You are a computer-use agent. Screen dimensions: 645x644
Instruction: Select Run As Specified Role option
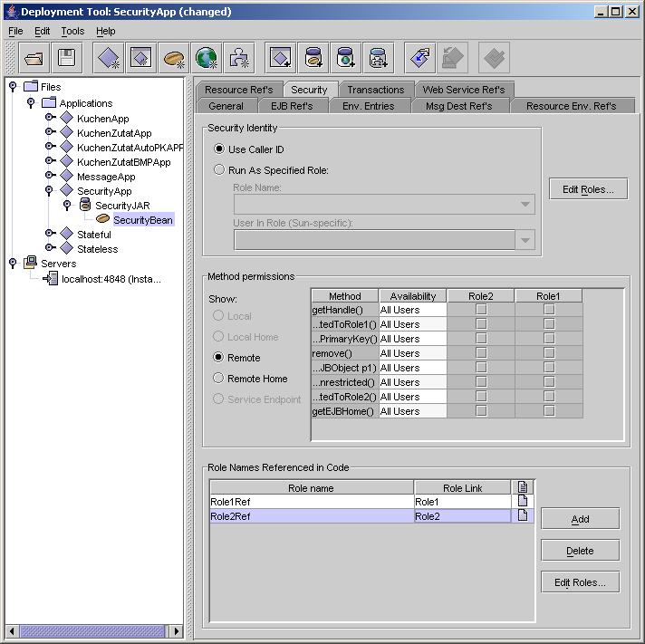tap(219, 170)
